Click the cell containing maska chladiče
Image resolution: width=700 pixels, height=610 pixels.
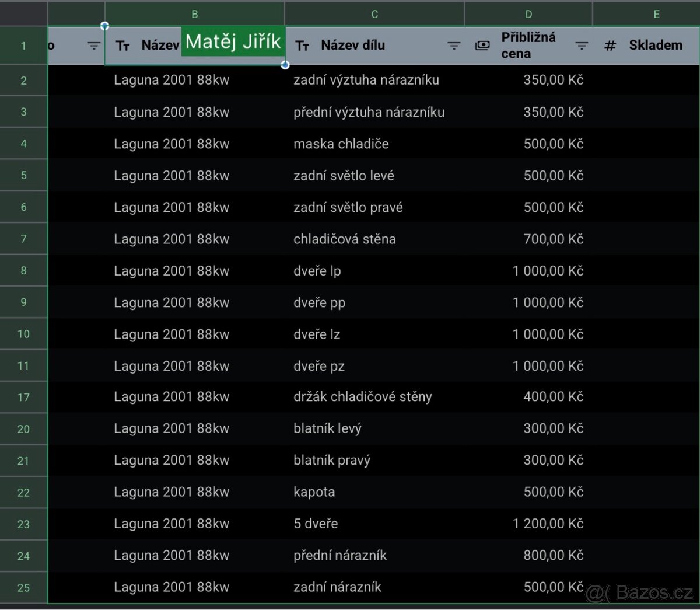click(341, 144)
